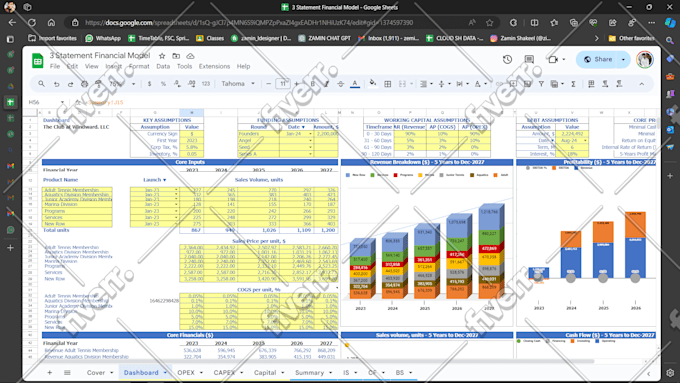This screenshot has height=383, width=680.
Task: Open the text color picker
Action: [x=355, y=84]
